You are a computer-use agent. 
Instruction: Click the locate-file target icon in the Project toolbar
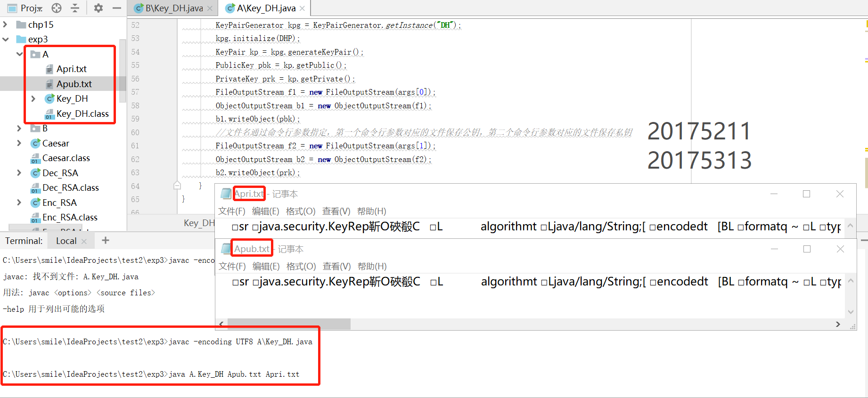pos(57,8)
